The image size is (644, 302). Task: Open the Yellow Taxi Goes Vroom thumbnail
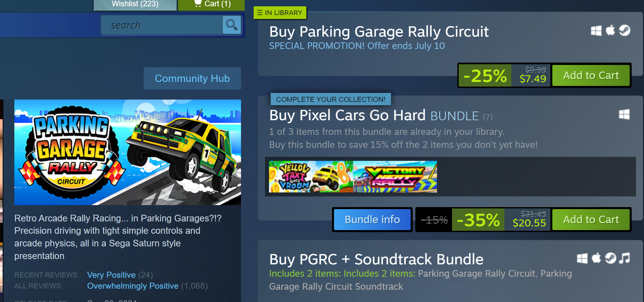point(311,176)
